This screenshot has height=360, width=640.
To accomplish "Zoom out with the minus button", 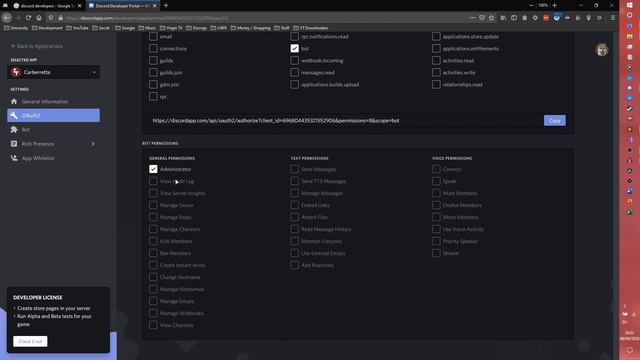I will [531, 6].
